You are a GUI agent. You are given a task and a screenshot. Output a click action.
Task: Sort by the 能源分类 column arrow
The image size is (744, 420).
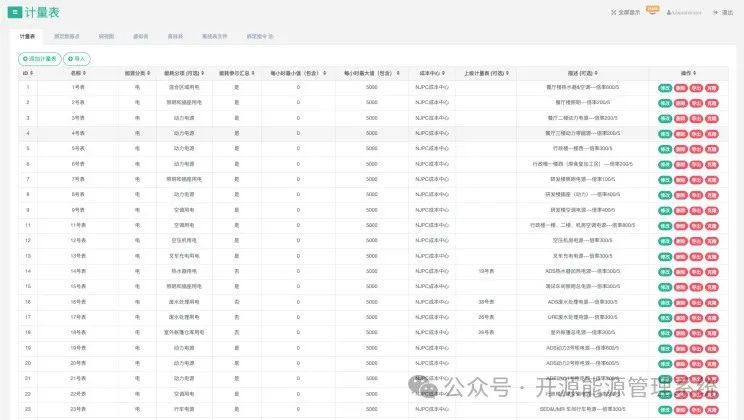pyautogui.click(x=149, y=73)
